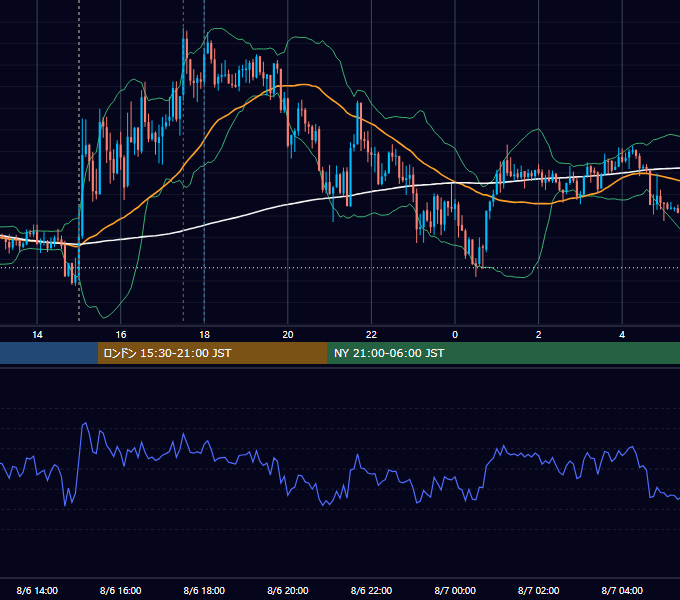Click the 8/6 14:00 date label

click(x=37, y=590)
